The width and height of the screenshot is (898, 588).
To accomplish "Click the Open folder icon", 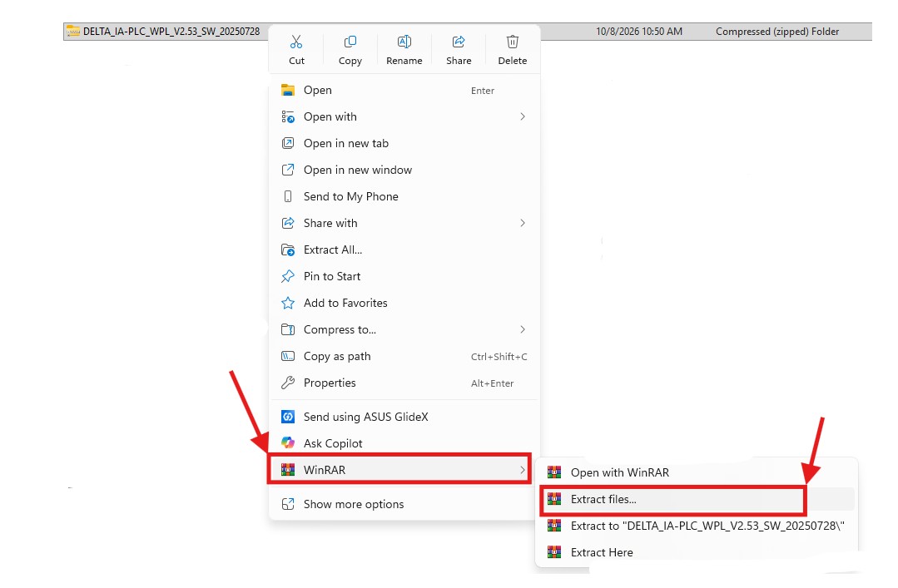I will [288, 90].
